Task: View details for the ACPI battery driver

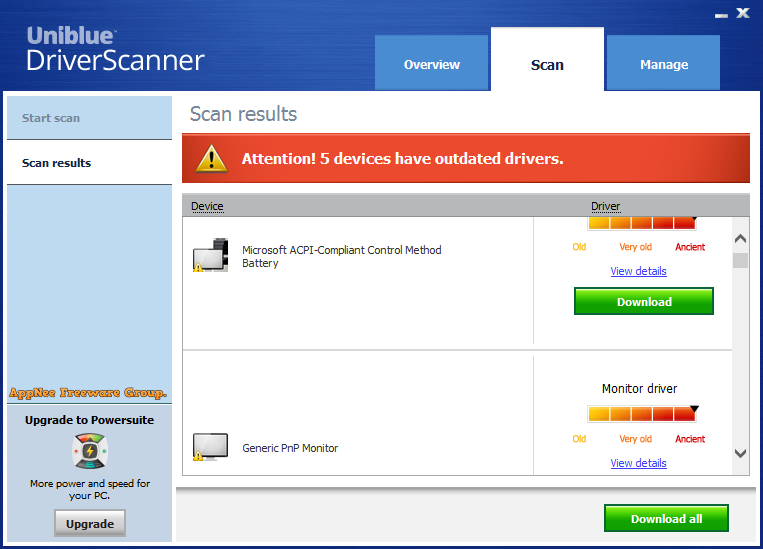Action: coord(638,271)
